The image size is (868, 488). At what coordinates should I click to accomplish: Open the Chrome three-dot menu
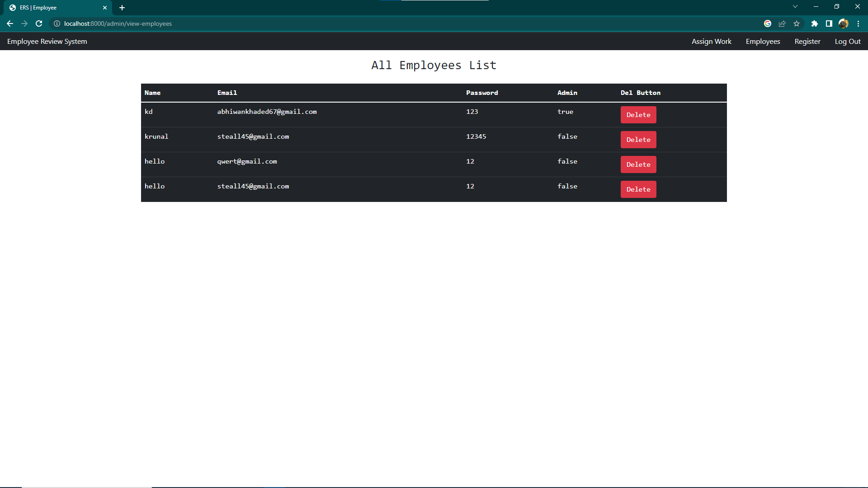859,23
